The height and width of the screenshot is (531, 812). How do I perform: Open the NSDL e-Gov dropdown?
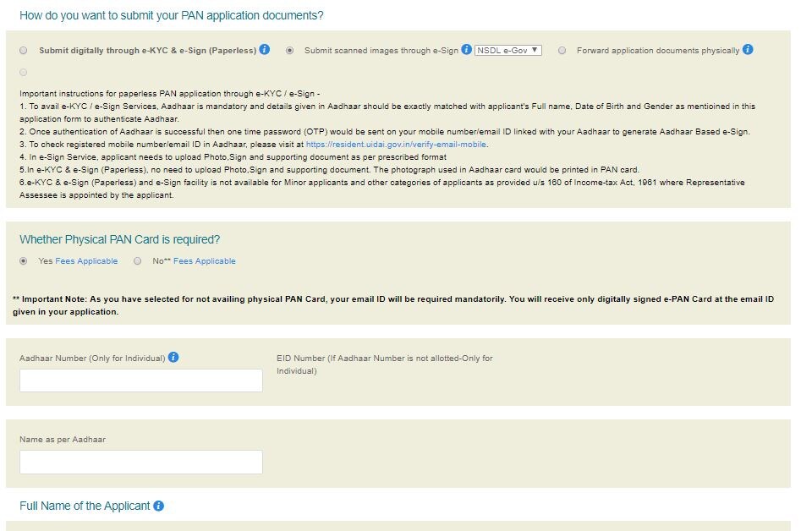click(508, 50)
